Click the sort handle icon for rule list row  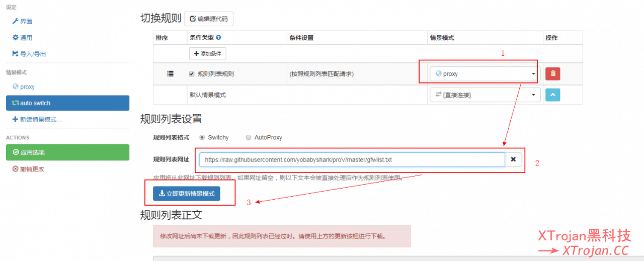[x=170, y=73]
